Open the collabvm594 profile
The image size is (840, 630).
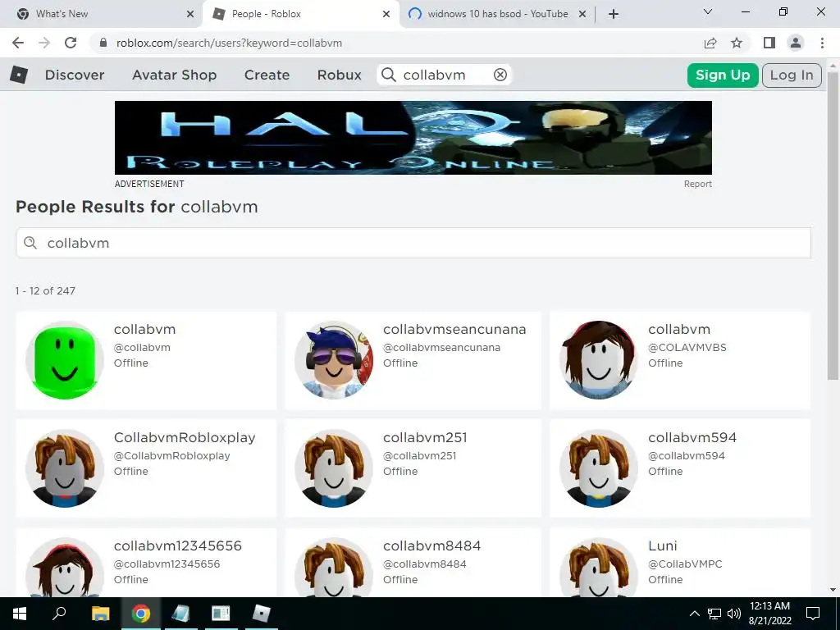click(x=692, y=437)
